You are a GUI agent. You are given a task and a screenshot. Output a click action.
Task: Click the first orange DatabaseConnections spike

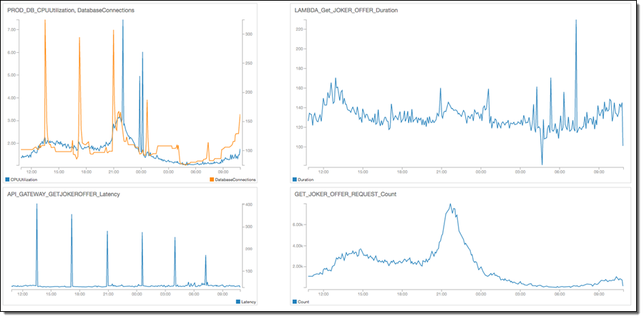coord(44,20)
